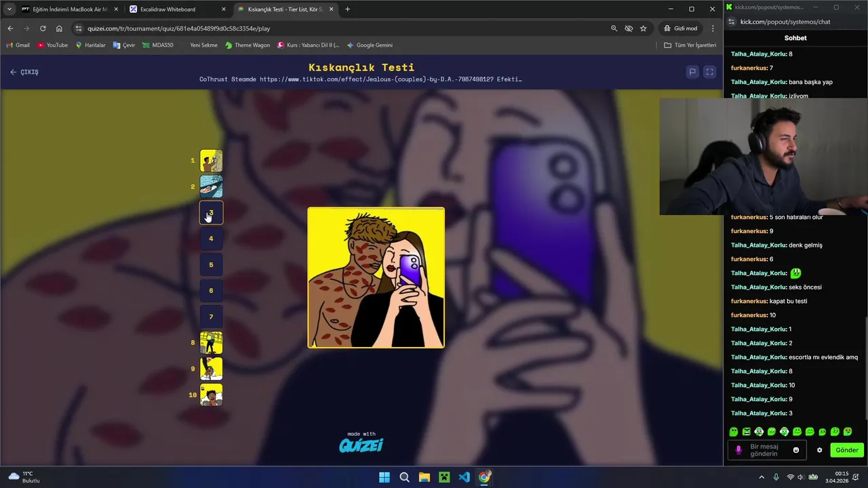Open Chrome from the taskbar
This screenshot has height=488, width=868.
[x=484, y=477]
